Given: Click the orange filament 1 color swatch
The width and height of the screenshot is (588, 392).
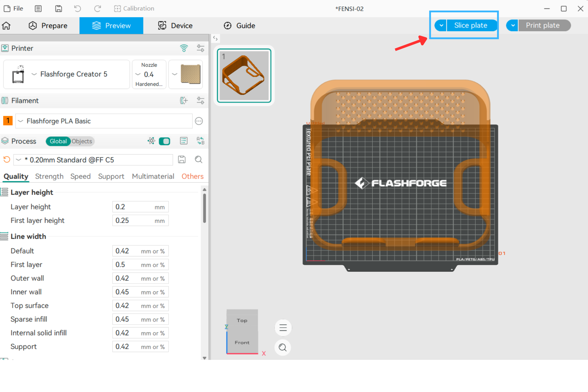Looking at the screenshot, I should [x=8, y=121].
